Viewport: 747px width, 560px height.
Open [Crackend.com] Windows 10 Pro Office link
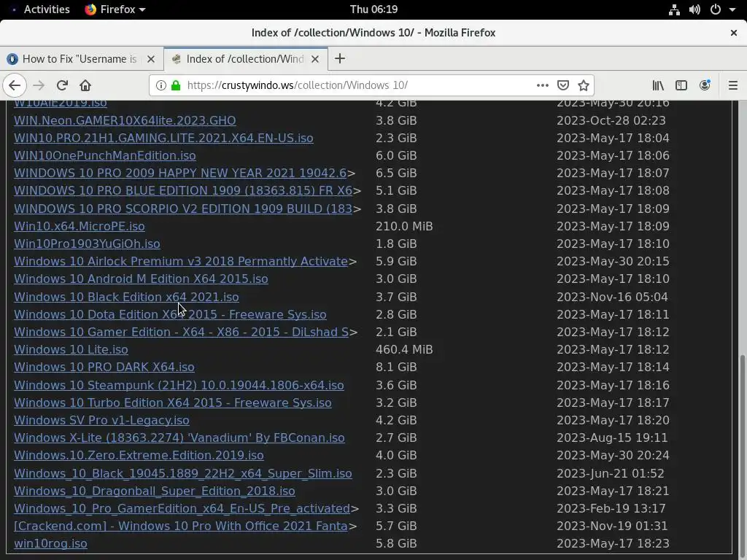tap(181, 526)
